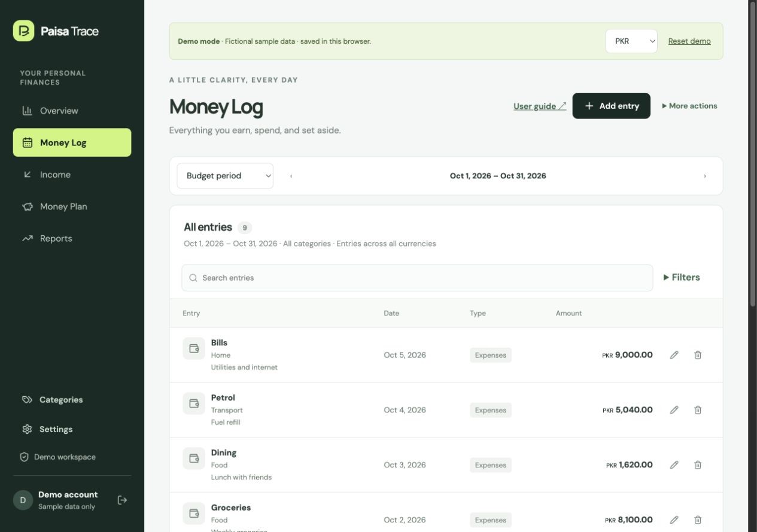Edit the Bills entry with the pencil
This screenshot has height=532, width=757.
[x=674, y=355]
